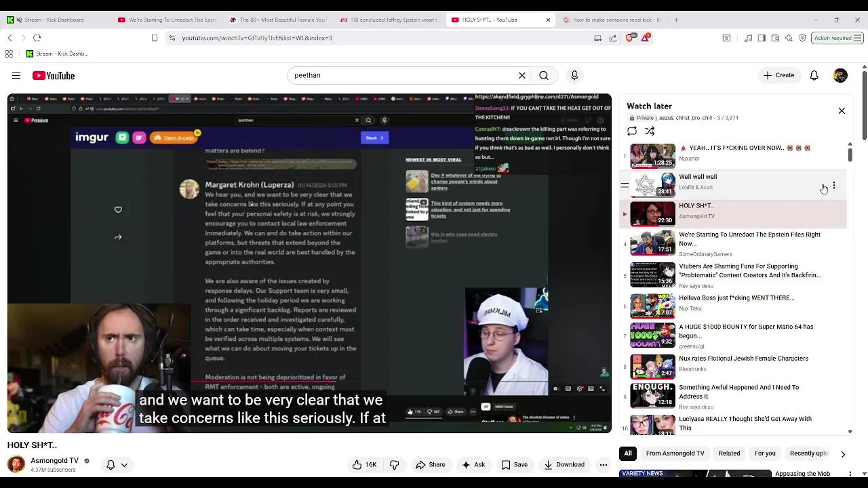Open channel notification preference dropdown

tap(117, 465)
